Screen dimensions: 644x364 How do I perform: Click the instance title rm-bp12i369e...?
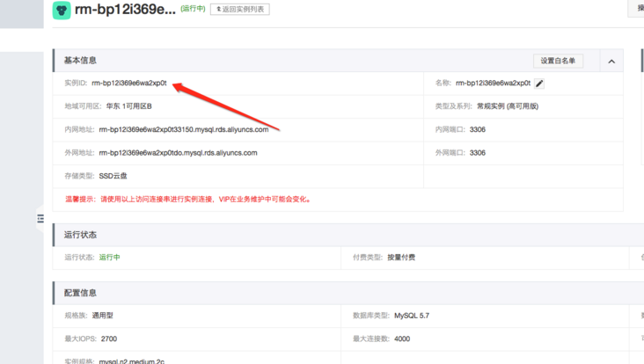pos(125,9)
